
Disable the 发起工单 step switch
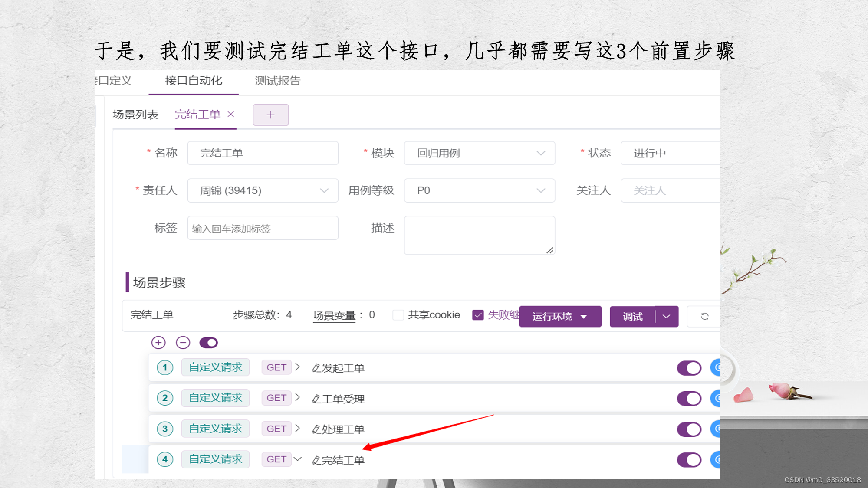coord(689,368)
